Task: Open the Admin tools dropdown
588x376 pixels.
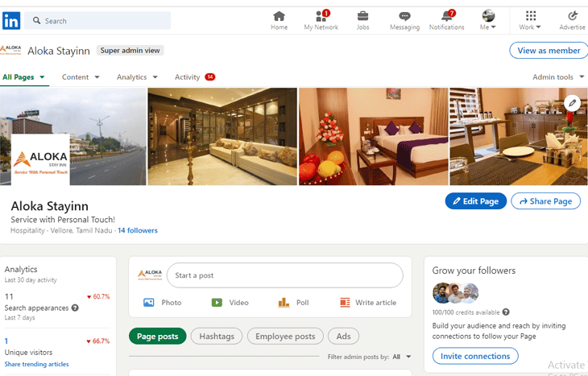Action: point(558,77)
